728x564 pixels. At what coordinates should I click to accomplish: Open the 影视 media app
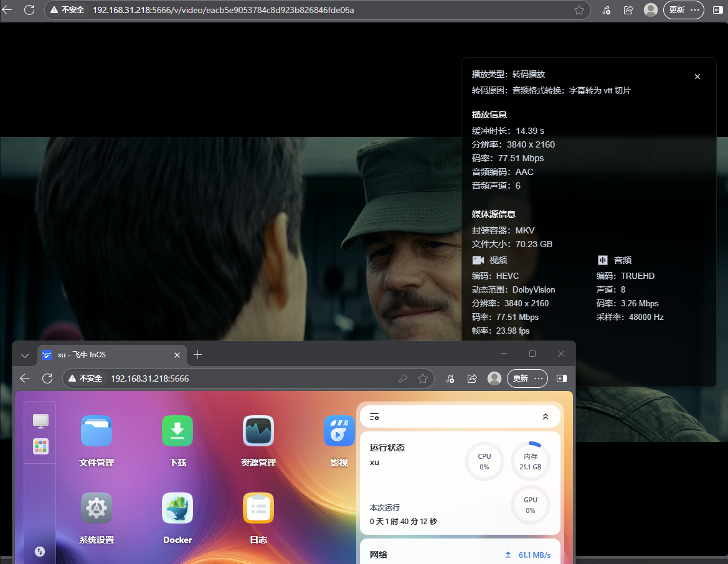pos(339,431)
